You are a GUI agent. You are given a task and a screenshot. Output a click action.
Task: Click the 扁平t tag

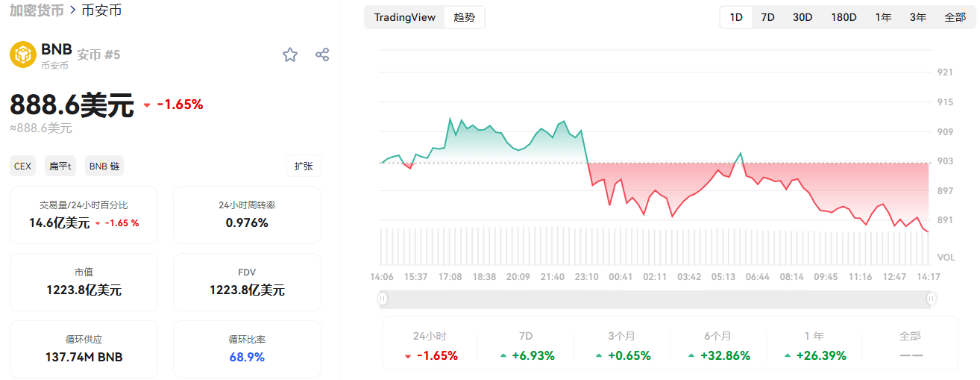pyautogui.click(x=60, y=166)
